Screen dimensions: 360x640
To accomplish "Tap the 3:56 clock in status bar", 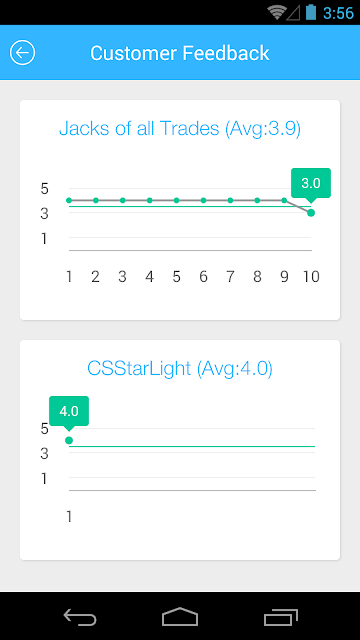I will point(338,13).
